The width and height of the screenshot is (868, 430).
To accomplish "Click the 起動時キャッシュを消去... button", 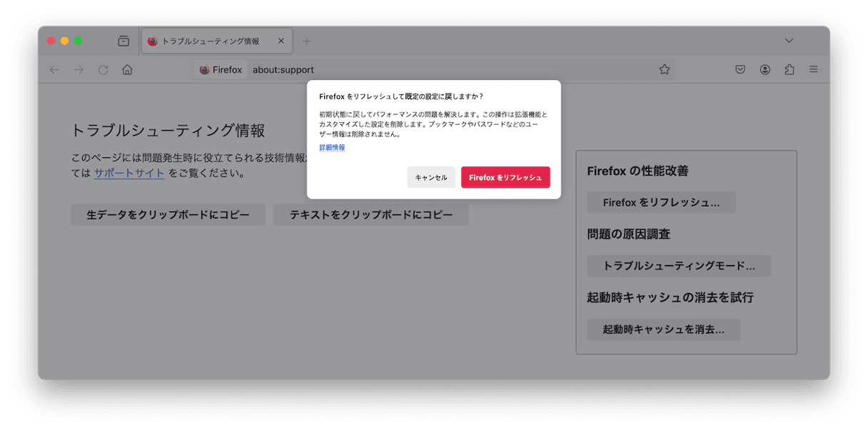I will coord(663,329).
